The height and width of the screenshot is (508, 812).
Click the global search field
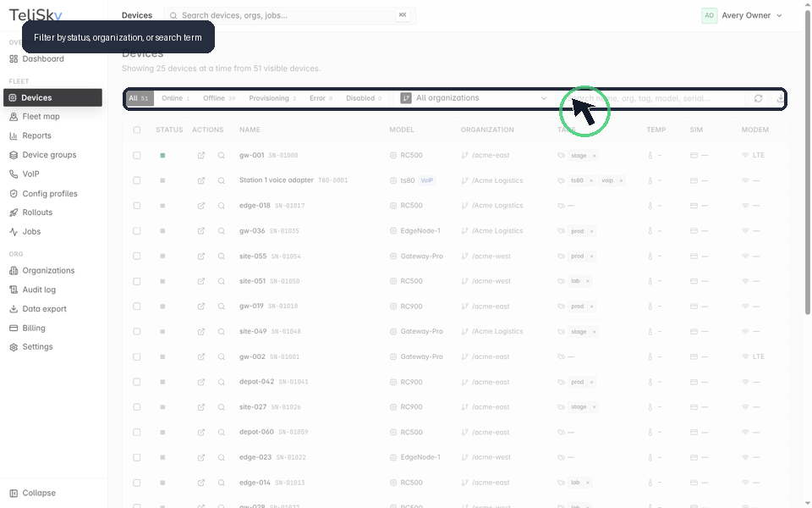coord(289,15)
